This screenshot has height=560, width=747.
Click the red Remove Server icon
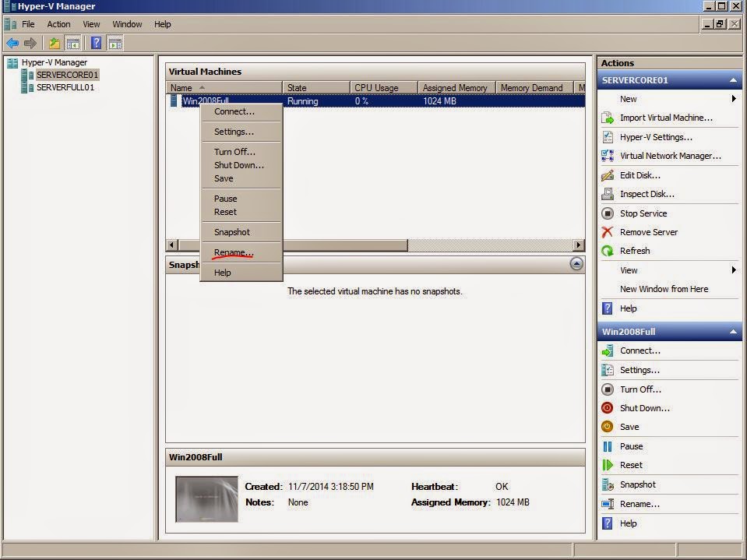coord(608,232)
